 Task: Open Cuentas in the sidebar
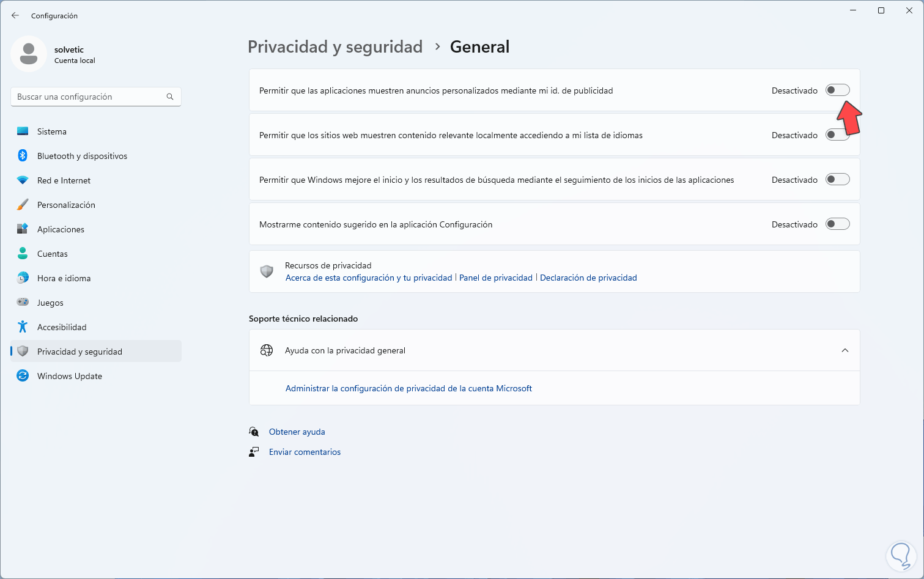coord(53,254)
